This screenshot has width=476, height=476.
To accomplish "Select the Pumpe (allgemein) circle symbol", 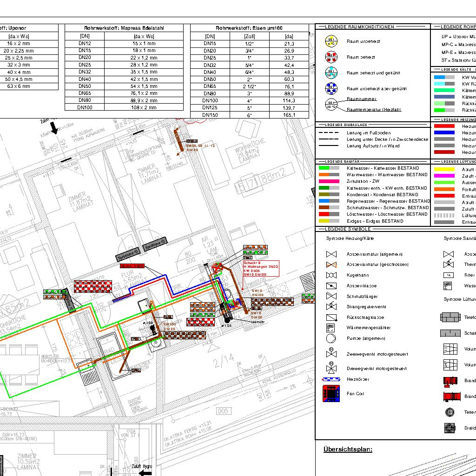I will pyautogui.click(x=331, y=338).
